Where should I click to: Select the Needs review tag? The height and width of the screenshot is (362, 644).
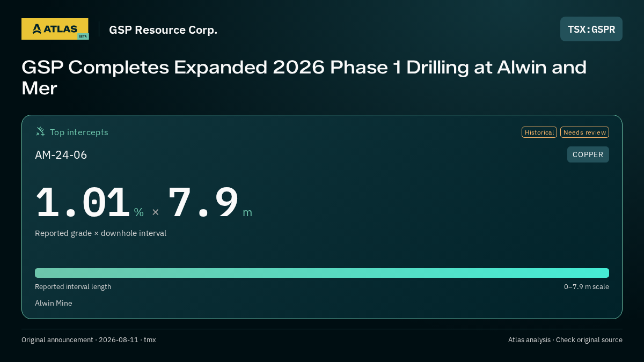(584, 132)
